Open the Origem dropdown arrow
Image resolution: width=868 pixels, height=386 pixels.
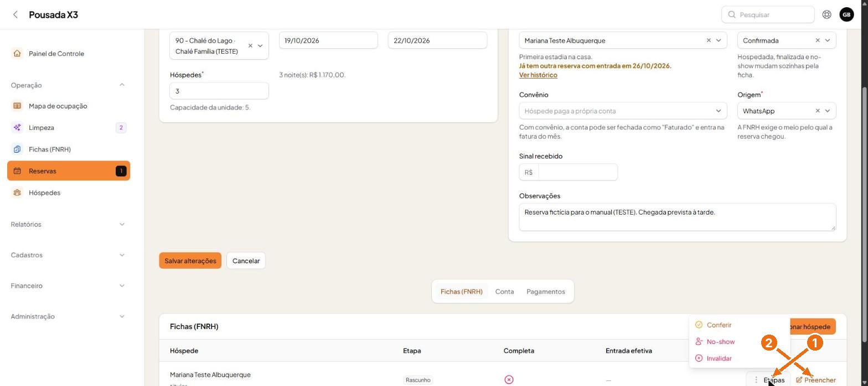point(828,111)
